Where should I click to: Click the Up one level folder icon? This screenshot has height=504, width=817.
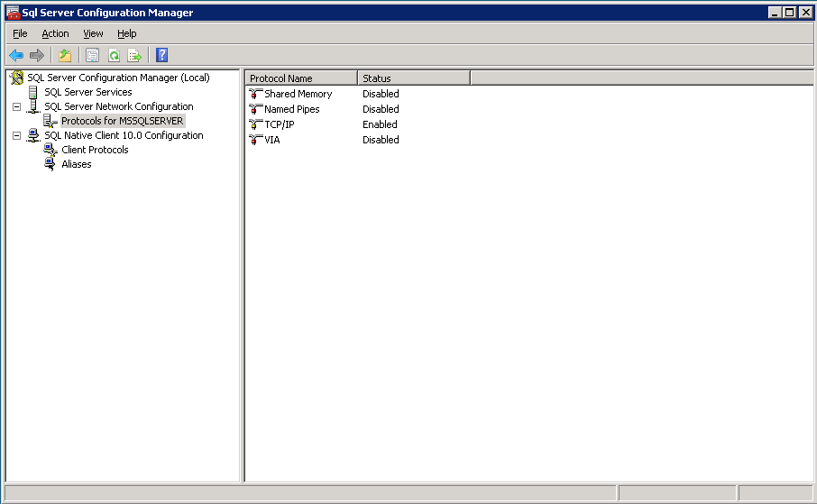pyautogui.click(x=65, y=55)
